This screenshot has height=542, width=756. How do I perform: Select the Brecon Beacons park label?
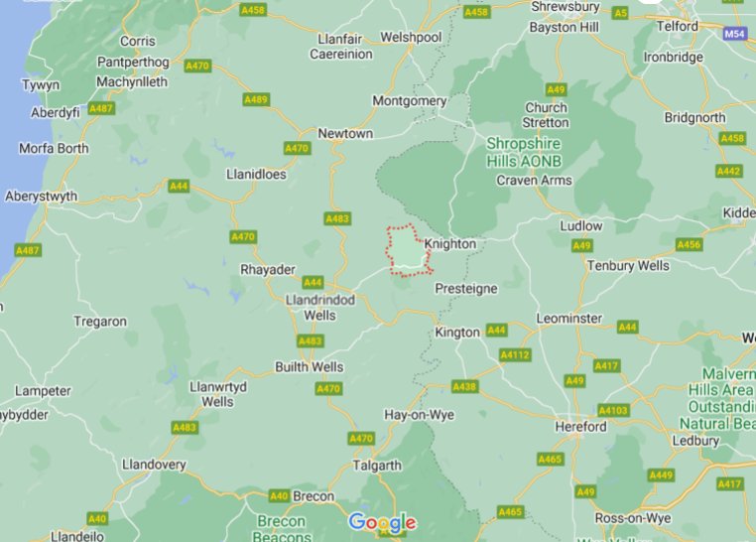click(x=282, y=529)
